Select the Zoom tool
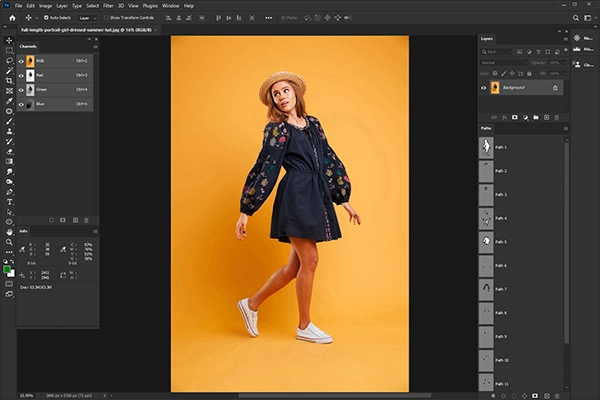 point(9,242)
